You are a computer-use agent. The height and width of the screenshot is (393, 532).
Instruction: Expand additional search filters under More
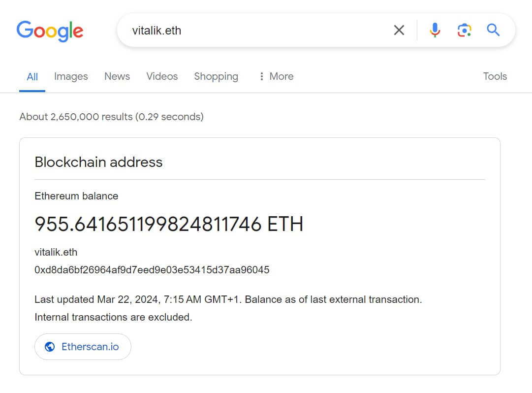(281, 76)
